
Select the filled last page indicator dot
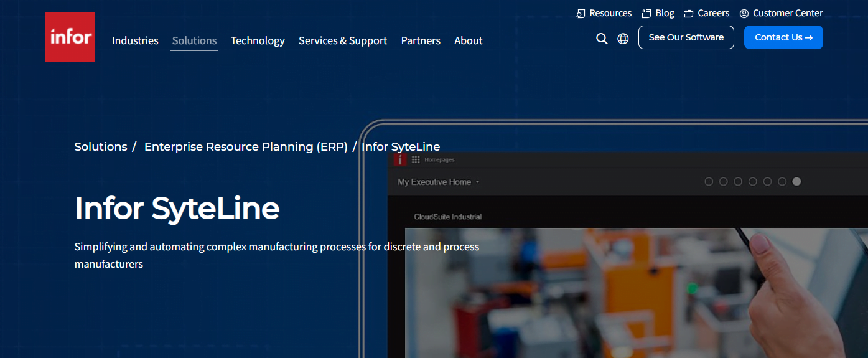[797, 182]
